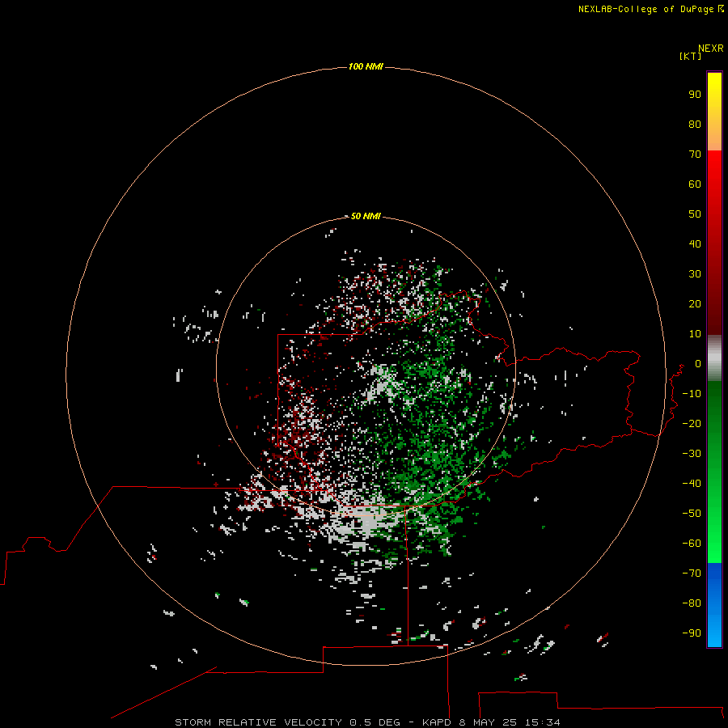The image size is (728, 728).
Task: Click the 0 value on velocity scale
Action: point(698,364)
